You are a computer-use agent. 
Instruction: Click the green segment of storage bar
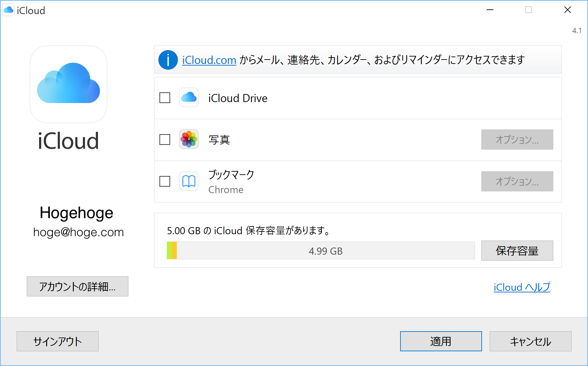169,251
